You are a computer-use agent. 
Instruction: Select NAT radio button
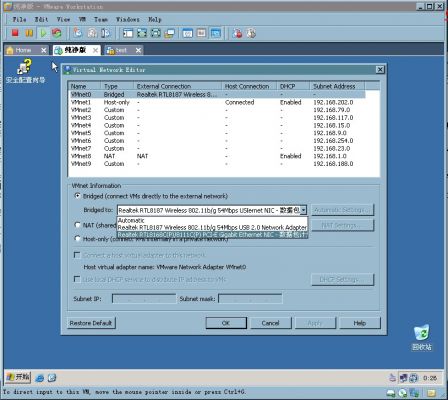click(x=77, y=225)
